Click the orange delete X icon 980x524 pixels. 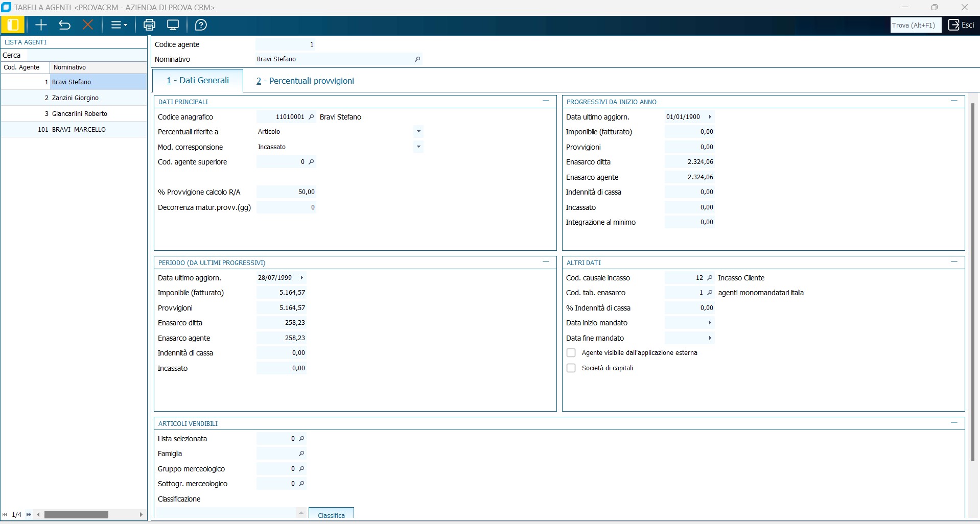coord(88,25)
